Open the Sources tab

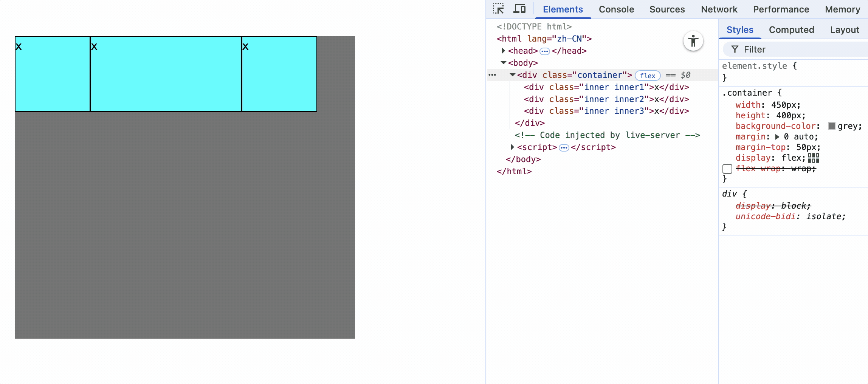(667, 9)
